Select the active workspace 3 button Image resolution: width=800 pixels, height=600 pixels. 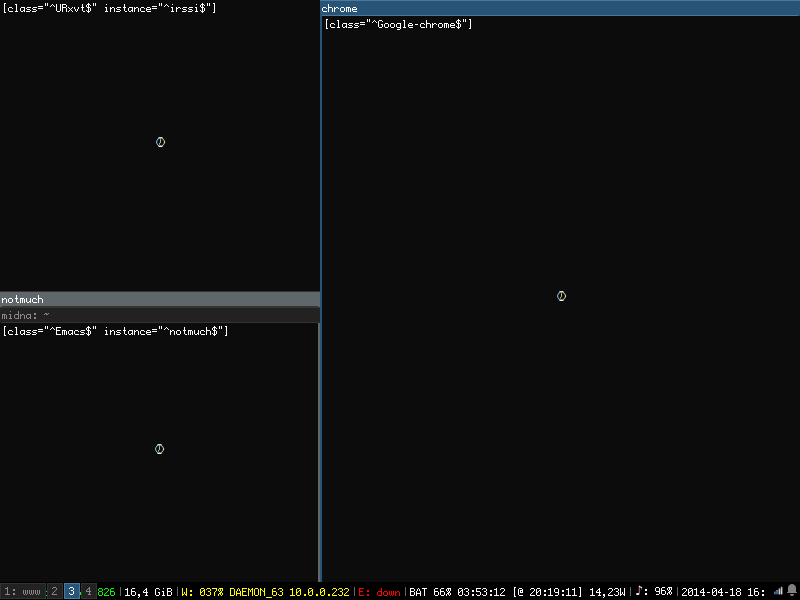(72, 592)
